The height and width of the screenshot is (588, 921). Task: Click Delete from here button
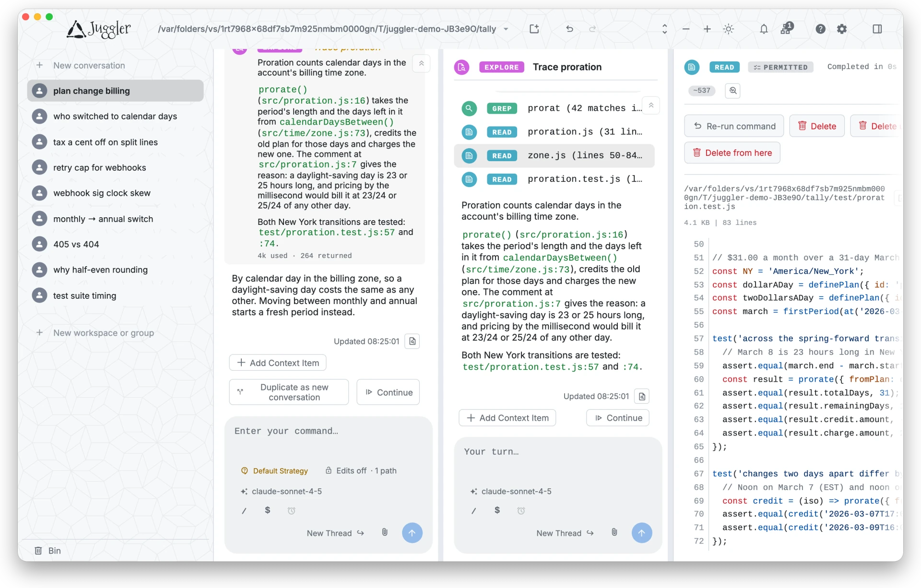[732, 153]
